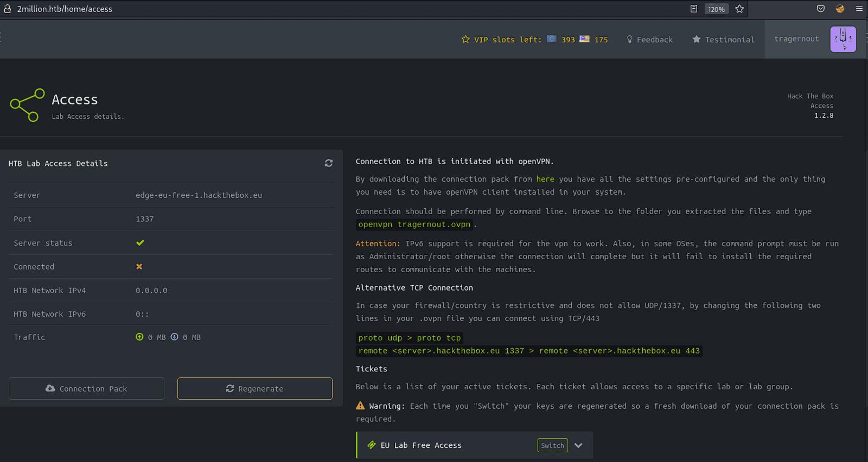This screenshot has width=868, height=462.
Task: Open reader view icon in the address bar
Action: pos(693,9)
